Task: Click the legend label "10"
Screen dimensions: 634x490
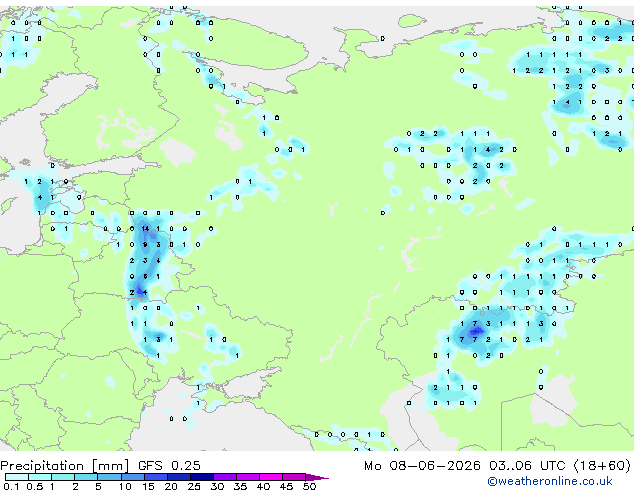Action: 125,486
